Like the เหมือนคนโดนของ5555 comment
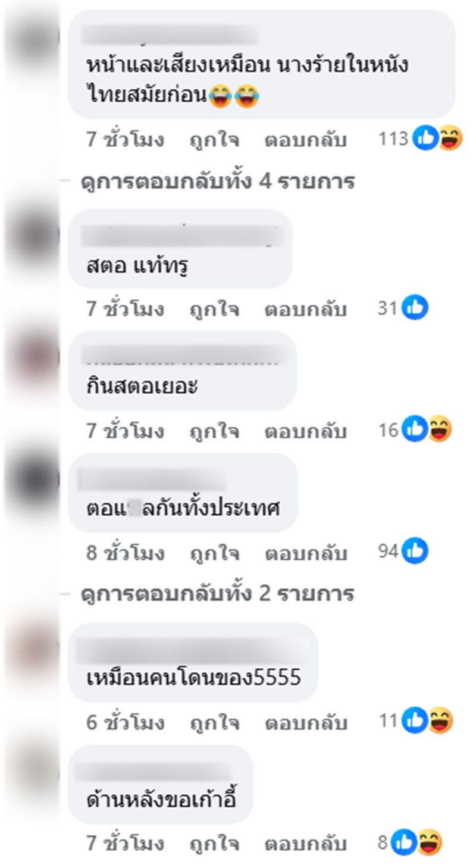The image size is (476, 868). tap(214, 723)
